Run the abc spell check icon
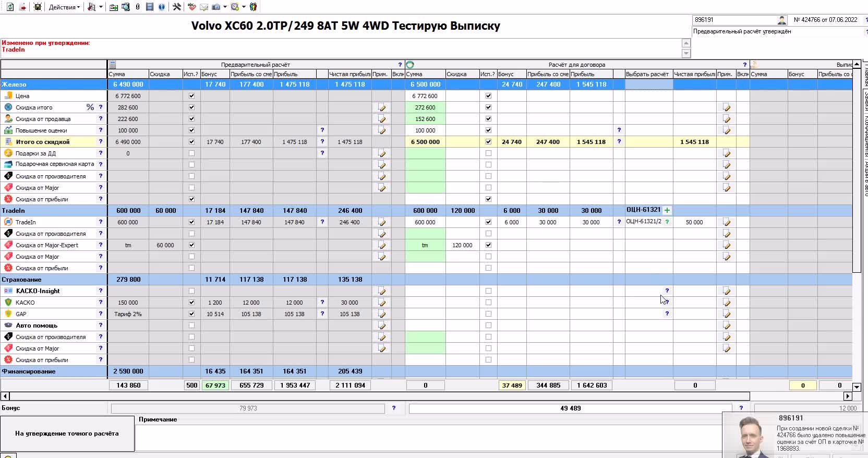The height and width of the screenshot is (458, 868). [192, 7]
